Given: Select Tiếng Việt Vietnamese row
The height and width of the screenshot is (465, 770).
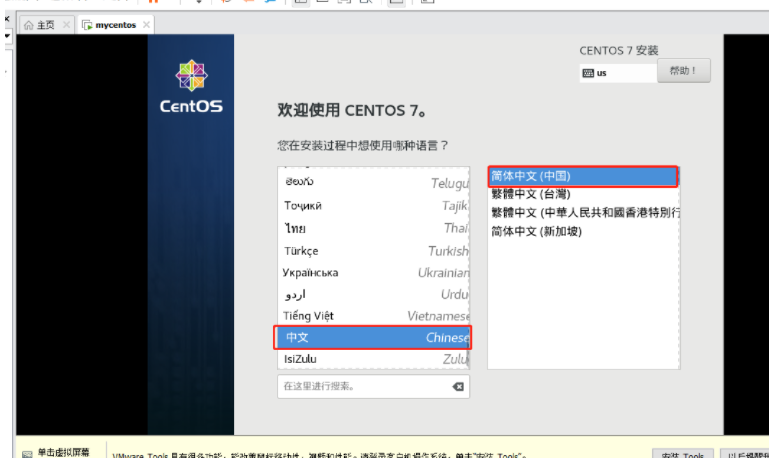Looking at the screenshot, I should click(x=373, y=316).
